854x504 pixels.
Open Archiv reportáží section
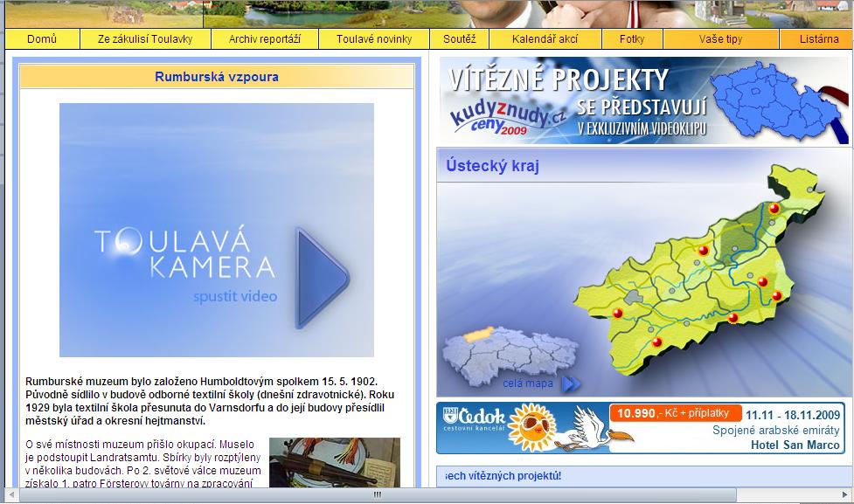tap(264, 39)
